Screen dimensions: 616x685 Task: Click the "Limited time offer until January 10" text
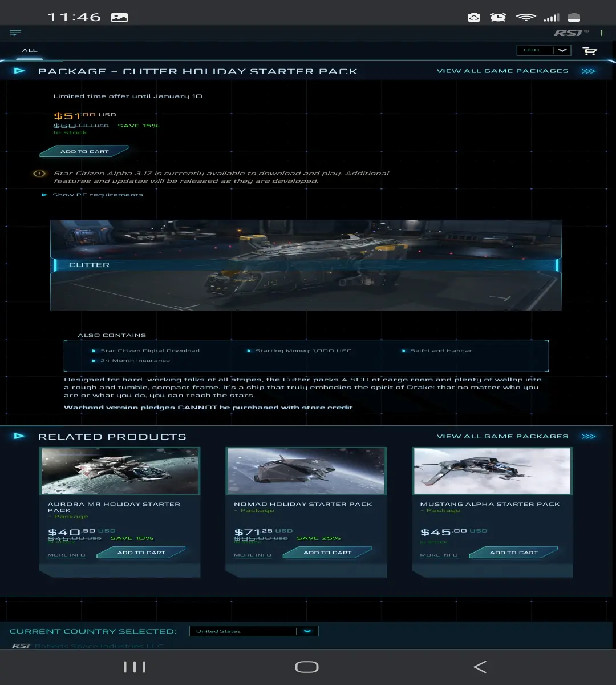[128, 96]
